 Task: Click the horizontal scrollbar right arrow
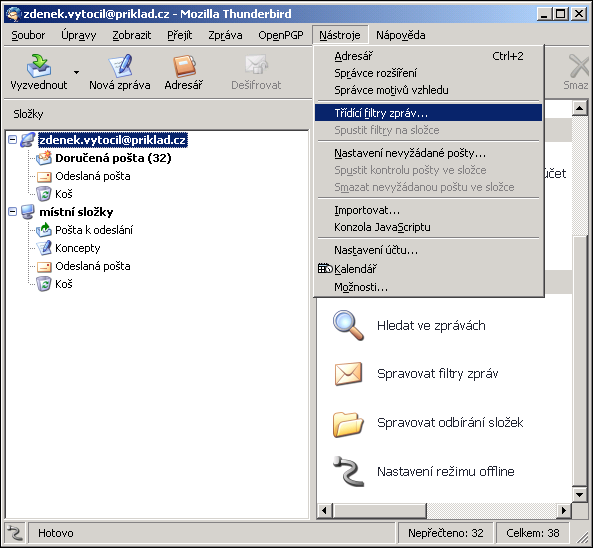tap(564, 511)
